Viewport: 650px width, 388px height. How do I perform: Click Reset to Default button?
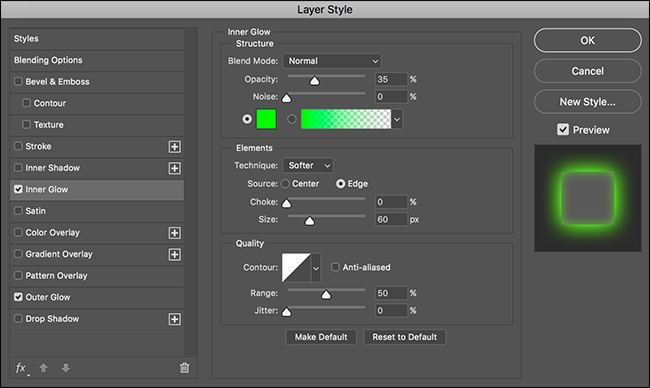click(x=405, y=337)
